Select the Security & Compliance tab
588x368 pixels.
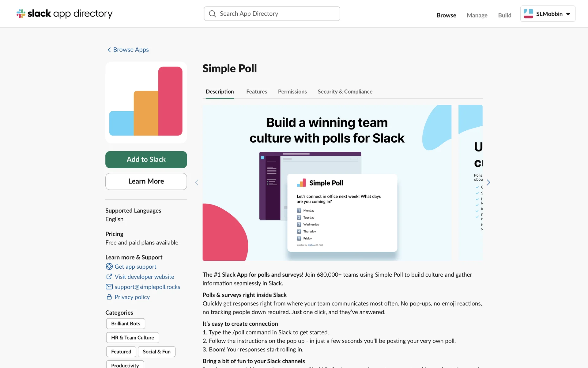click(x=345, y=92)
